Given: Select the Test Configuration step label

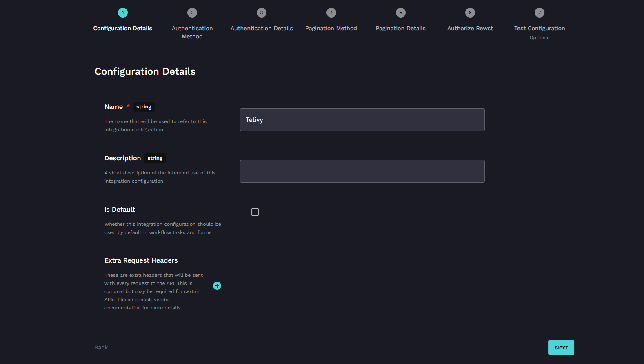Looking at the screenshot, I should coord(540,28).
